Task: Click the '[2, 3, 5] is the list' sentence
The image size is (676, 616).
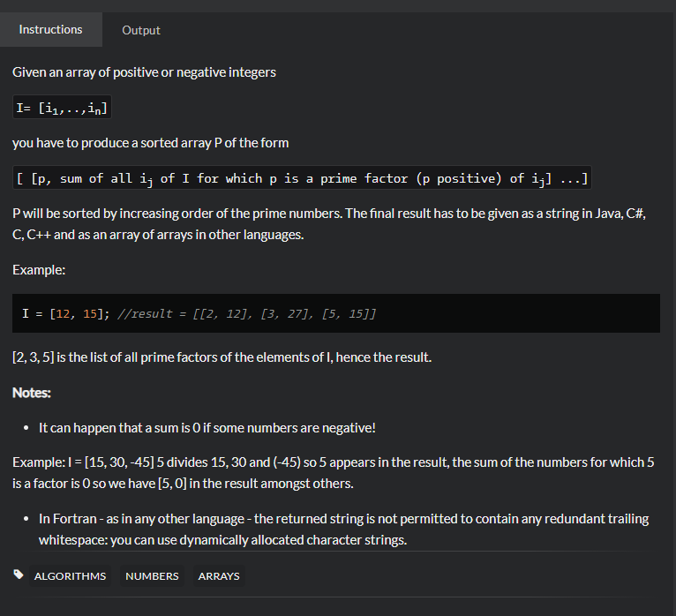Action: [x=222, y=357]
